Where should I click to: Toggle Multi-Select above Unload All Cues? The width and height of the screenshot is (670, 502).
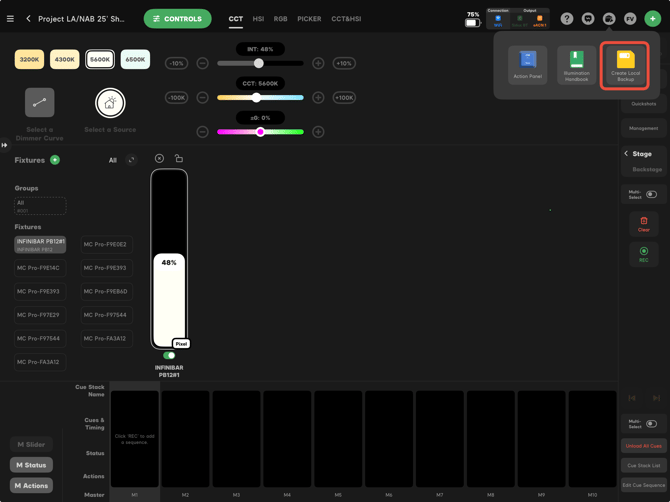pyautogui.click(x=651, y=424)
